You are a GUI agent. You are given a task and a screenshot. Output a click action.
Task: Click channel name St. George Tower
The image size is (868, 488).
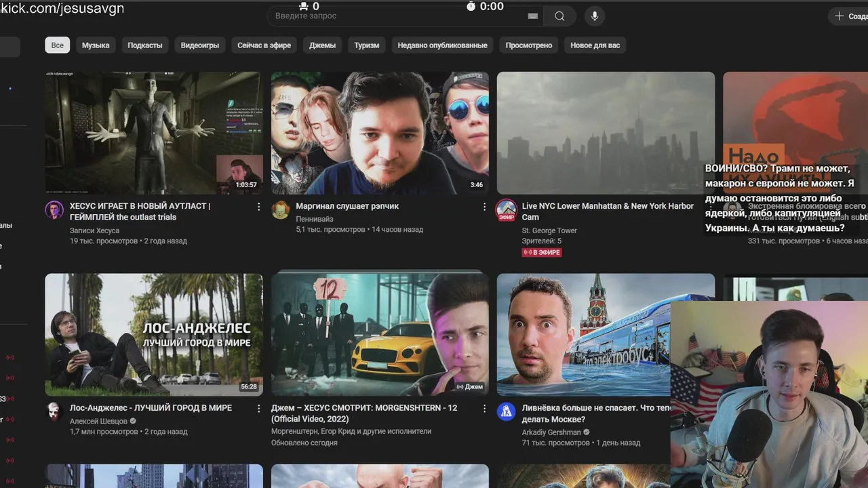click(549, 230)
